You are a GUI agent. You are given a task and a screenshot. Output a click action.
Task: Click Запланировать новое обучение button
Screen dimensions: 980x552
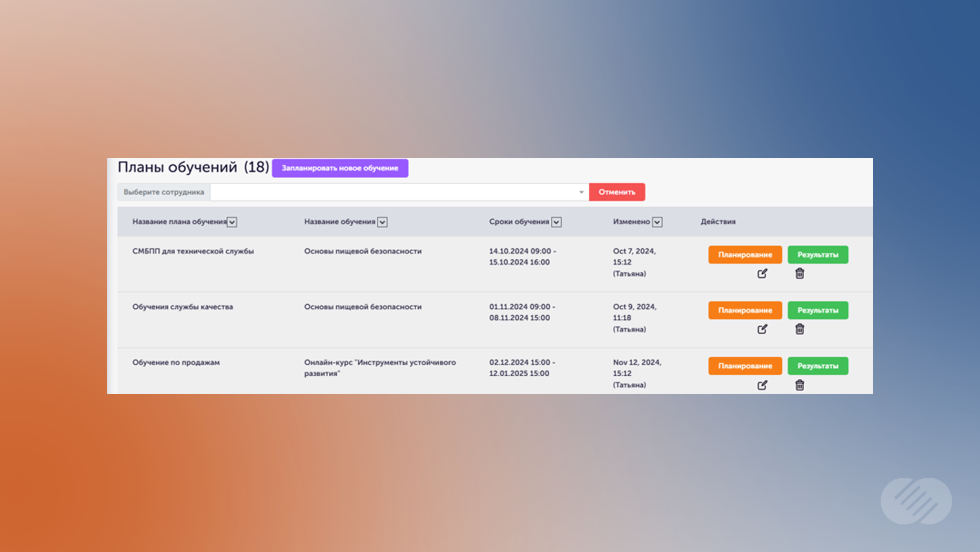(340, 168)
